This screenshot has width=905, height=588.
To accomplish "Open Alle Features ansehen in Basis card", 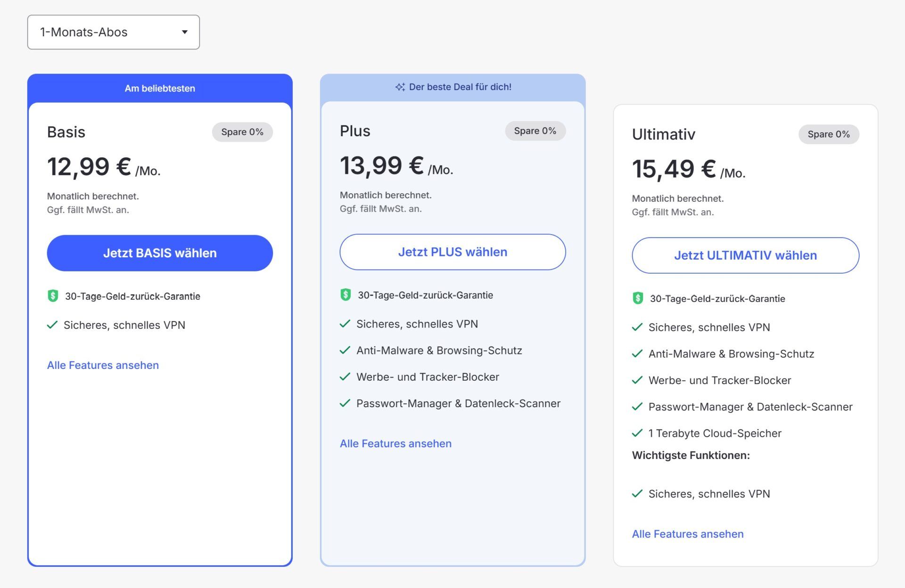I will pos(103,365).
